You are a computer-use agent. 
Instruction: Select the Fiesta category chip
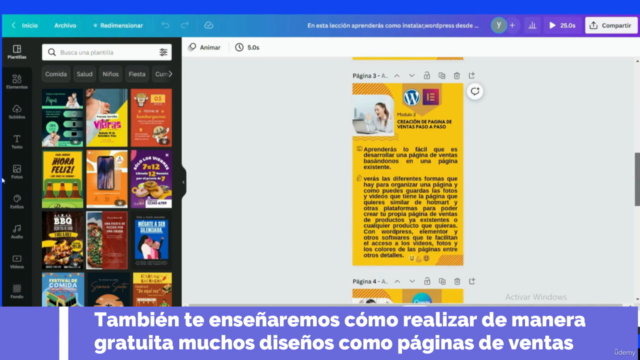coord(137,74)
